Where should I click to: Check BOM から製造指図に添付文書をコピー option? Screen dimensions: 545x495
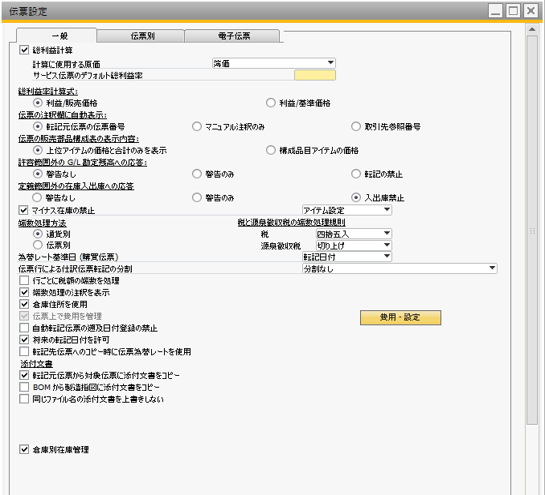point(24,387)
